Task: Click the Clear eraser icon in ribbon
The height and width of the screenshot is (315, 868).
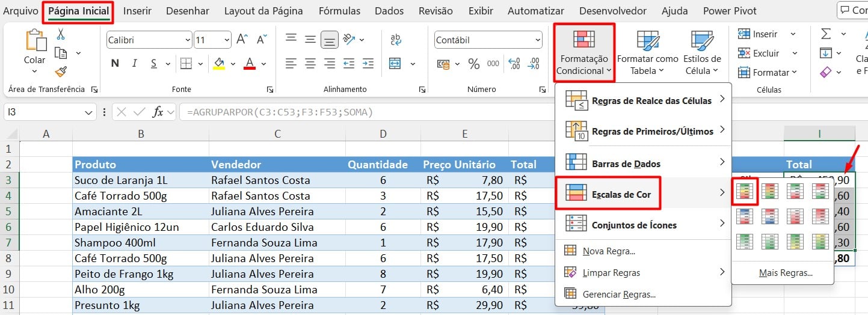Action: click(826, 72)
